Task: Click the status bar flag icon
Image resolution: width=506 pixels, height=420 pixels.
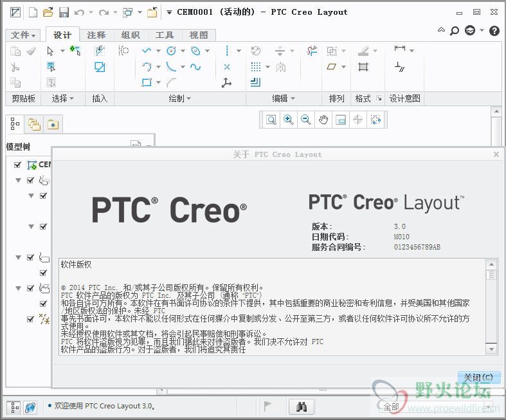Action: [267, 406]
